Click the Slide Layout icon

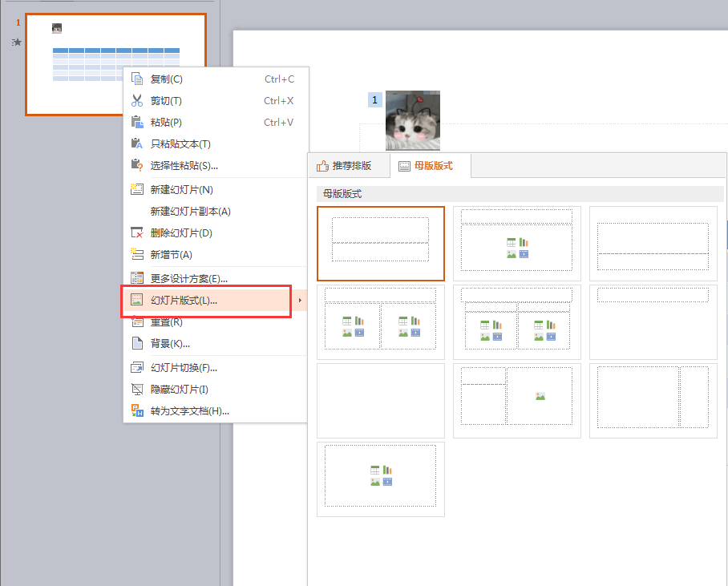tap(137, 301)
